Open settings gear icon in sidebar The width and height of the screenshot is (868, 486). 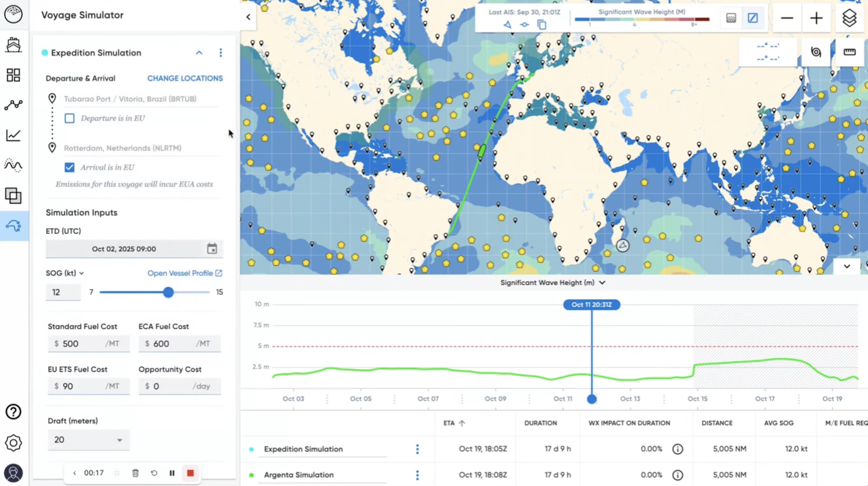[x=14, y=443]
